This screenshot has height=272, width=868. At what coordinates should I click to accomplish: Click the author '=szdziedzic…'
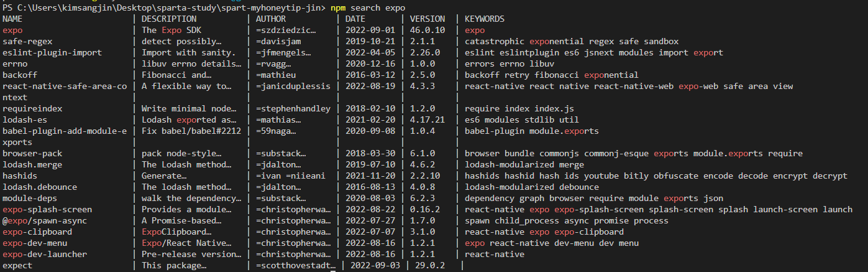pos(285,30)
